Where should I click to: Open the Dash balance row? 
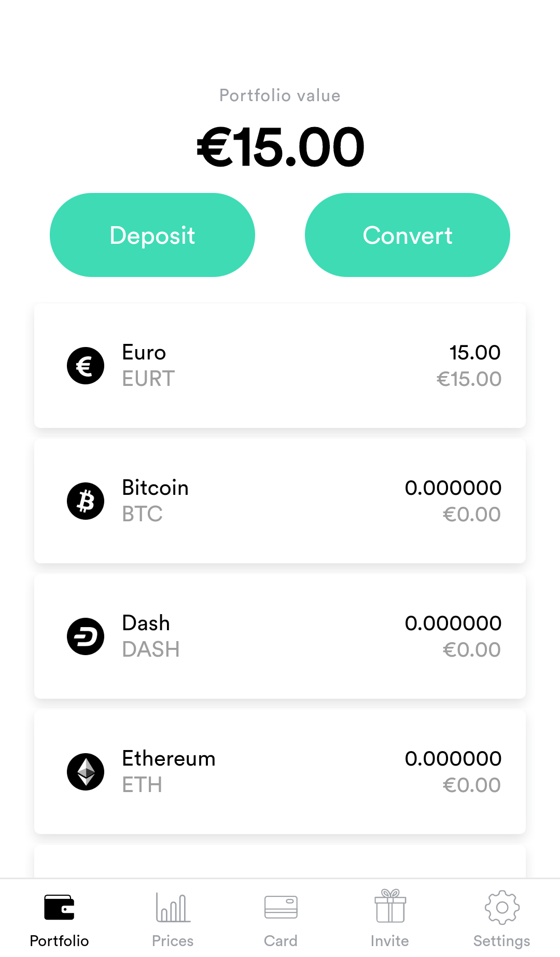[x=280, y=636]
